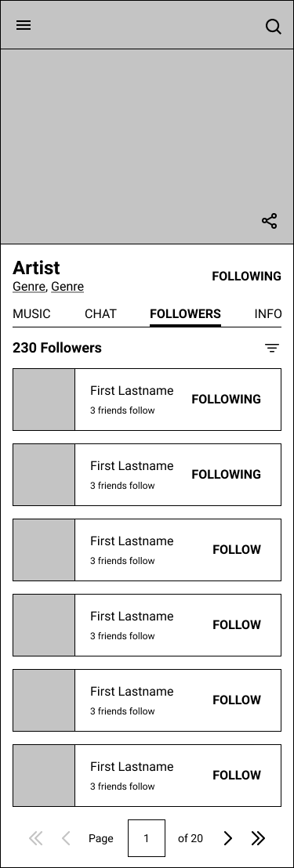Open the followers filter icon
Viewport: 294px width, 868px height.
click(272, 348)
